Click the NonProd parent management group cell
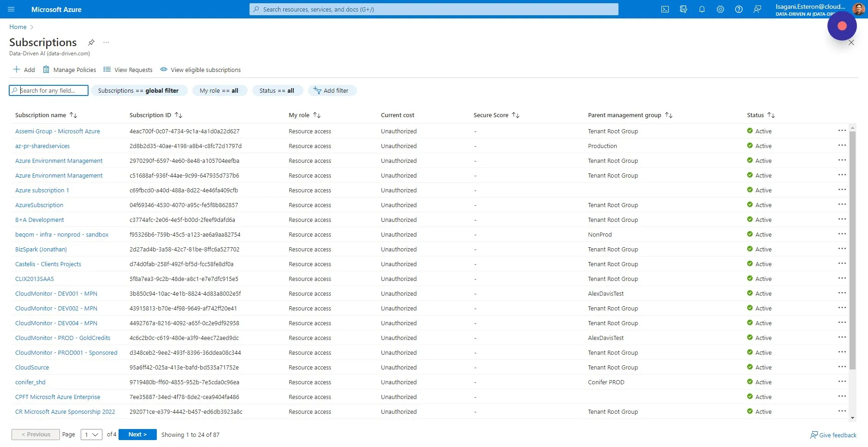868x447 pixels. 600,234
